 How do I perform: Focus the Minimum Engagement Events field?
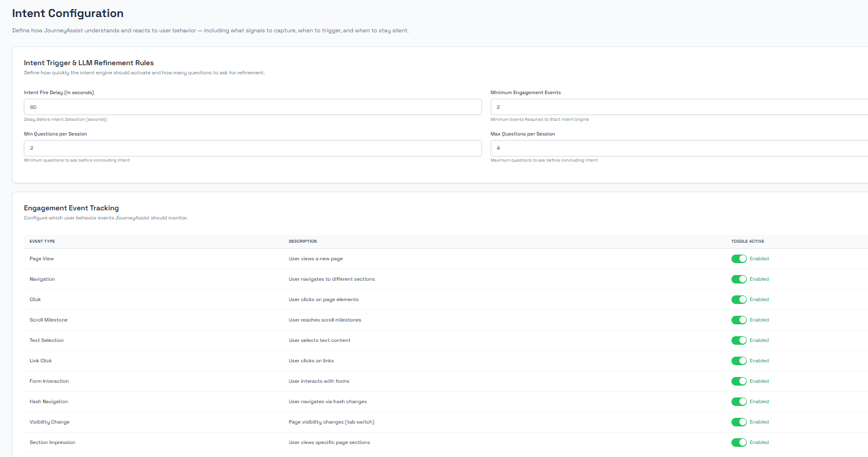tap(679, 107)
